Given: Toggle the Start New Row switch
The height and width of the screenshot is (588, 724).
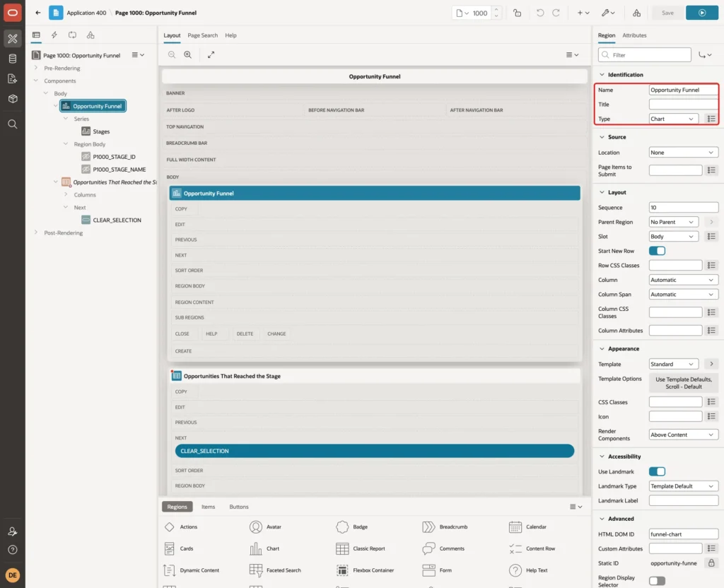Looking at the screenshot, I should coord(657,251).
